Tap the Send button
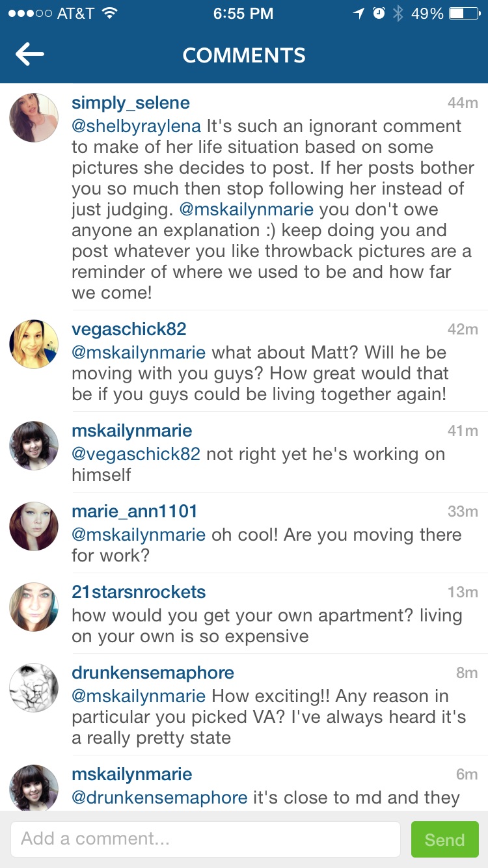 point(444,839)
